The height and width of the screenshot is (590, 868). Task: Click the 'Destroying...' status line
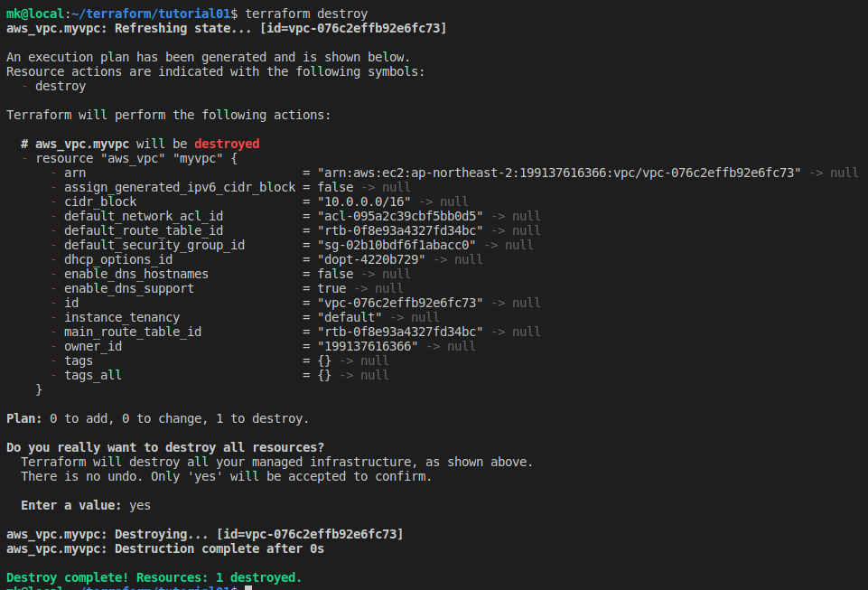point(205,534)
